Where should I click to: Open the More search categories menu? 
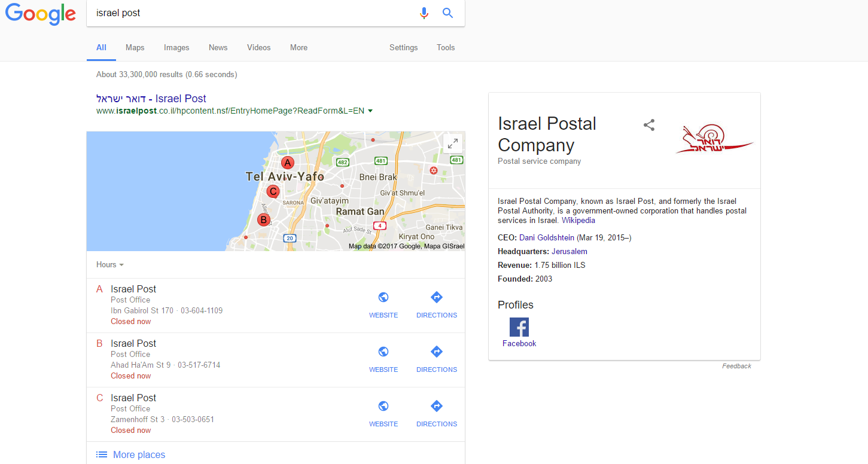[x=299, y=48]
